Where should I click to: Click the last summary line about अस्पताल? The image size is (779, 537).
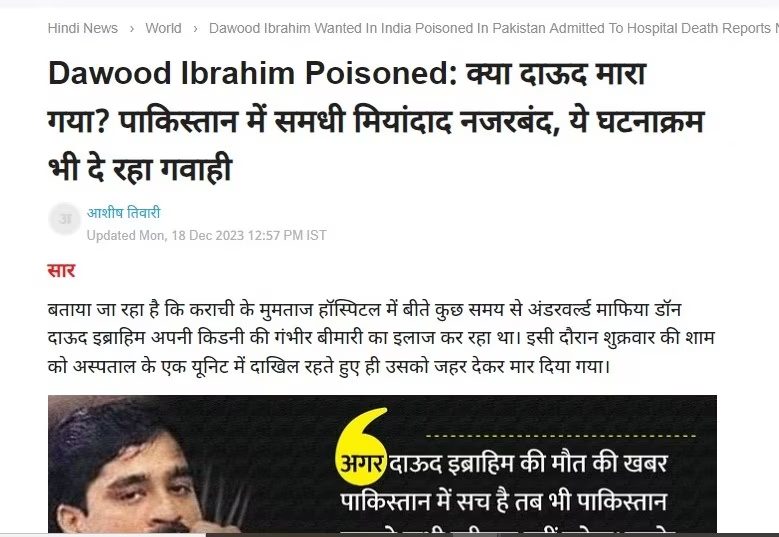(328, 367)
